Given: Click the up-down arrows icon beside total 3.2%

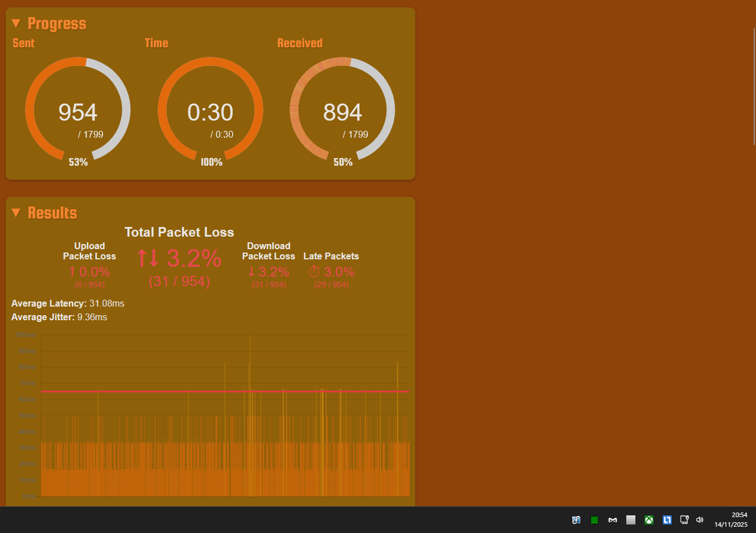Looking at the screenshot, I should point(148,258).
